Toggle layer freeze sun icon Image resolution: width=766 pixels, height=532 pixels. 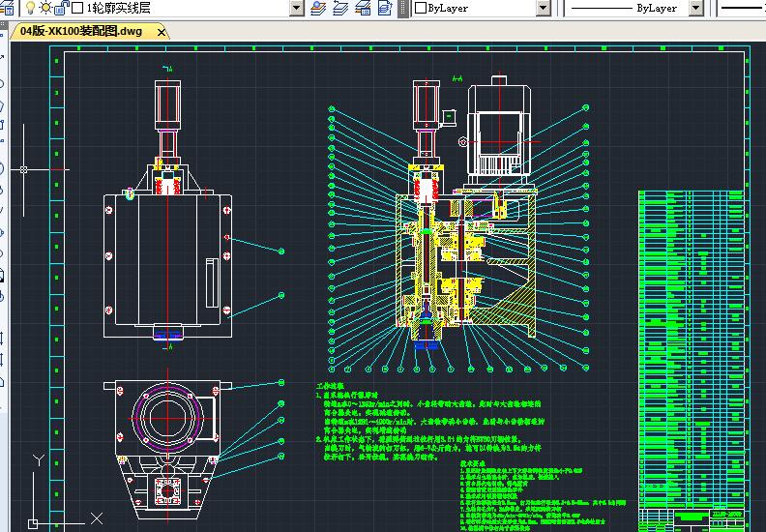pos(45,8)
